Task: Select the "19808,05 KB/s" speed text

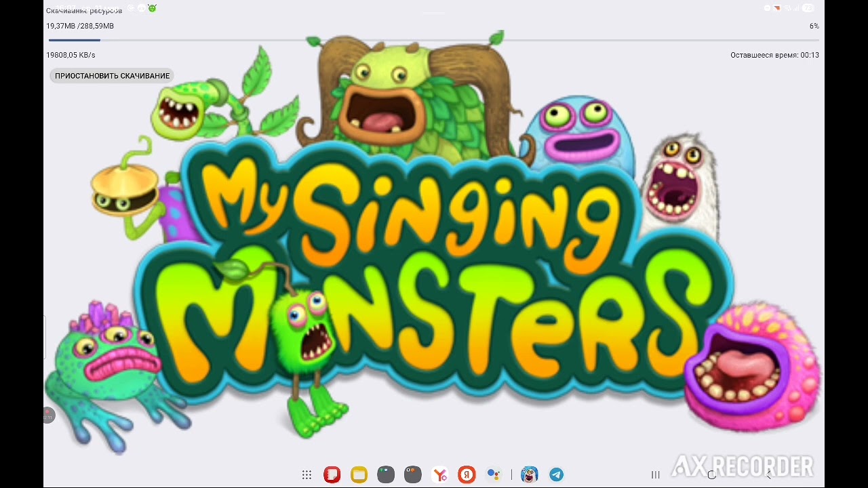Action: coord(71,55)
